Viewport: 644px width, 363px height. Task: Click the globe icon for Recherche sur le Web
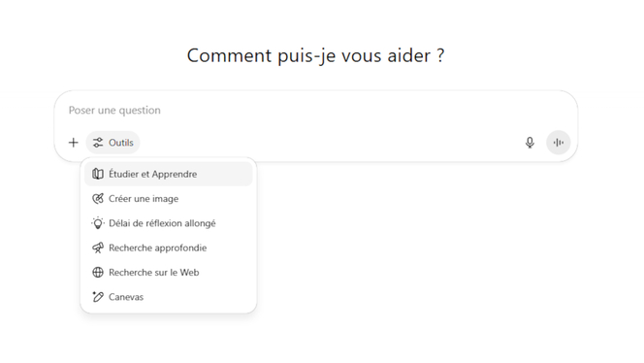(x=98, y=272)
